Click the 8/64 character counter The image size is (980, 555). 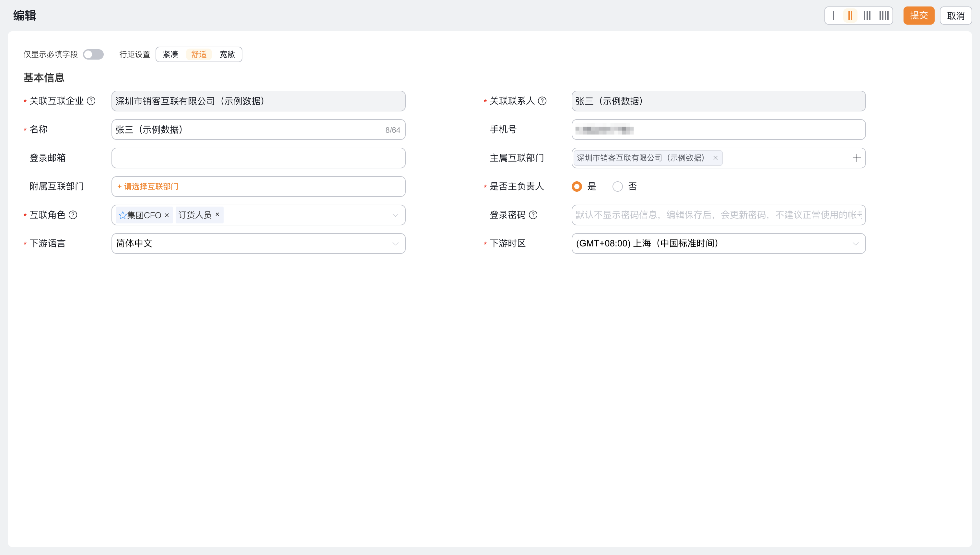(392, 130)
